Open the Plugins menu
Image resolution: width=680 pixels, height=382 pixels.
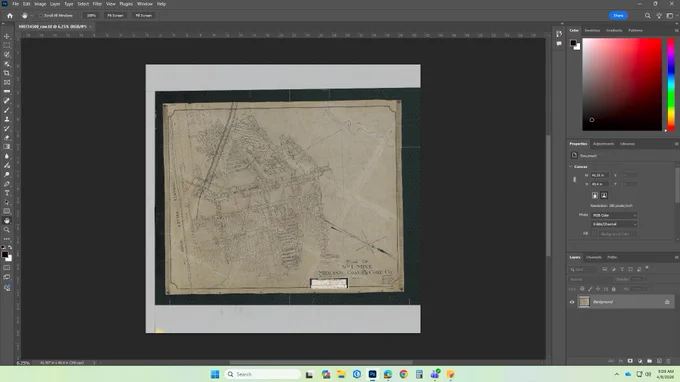[x=126, y=4]
